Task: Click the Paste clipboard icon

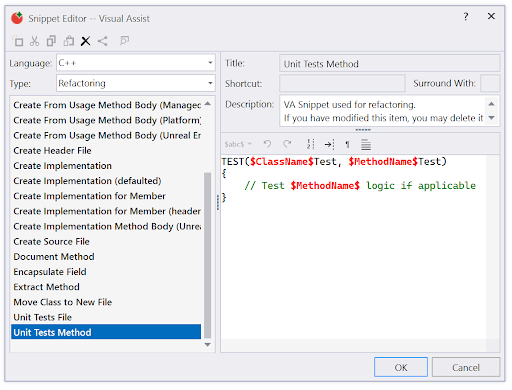Action: tap(69, 41)
